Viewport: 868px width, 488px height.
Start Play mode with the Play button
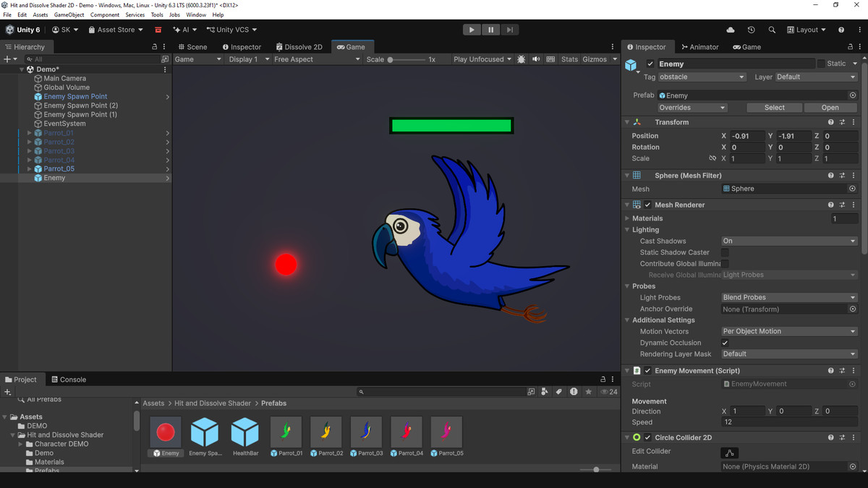tap(472, 30)
